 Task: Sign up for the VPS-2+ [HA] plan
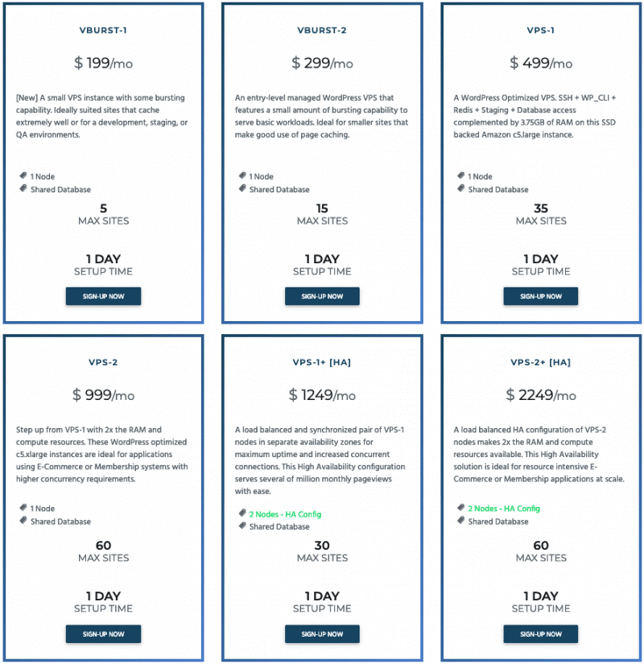tap(541, 633)
